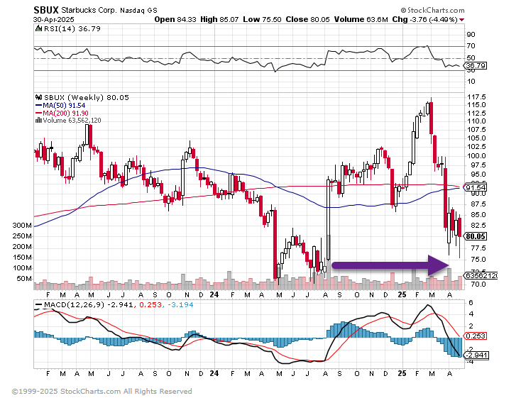
Task: Click the 0.253 MACD signal value tag
Action: pos(476,336)
